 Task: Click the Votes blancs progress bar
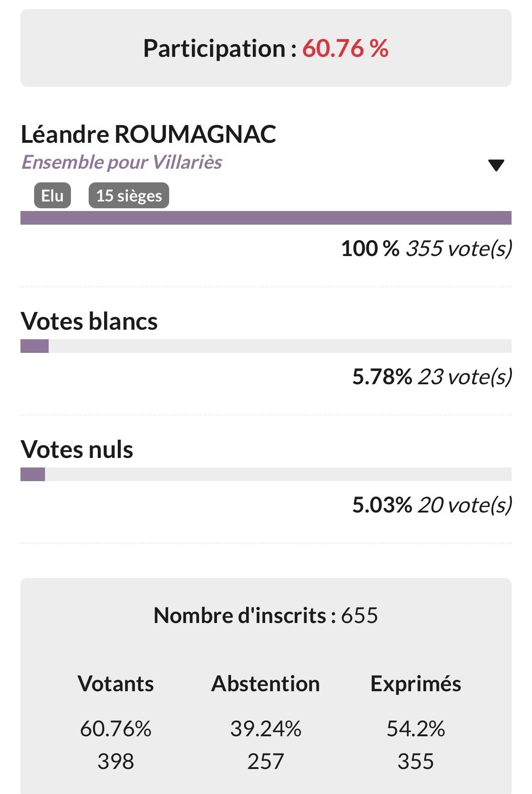pos(266,346)
